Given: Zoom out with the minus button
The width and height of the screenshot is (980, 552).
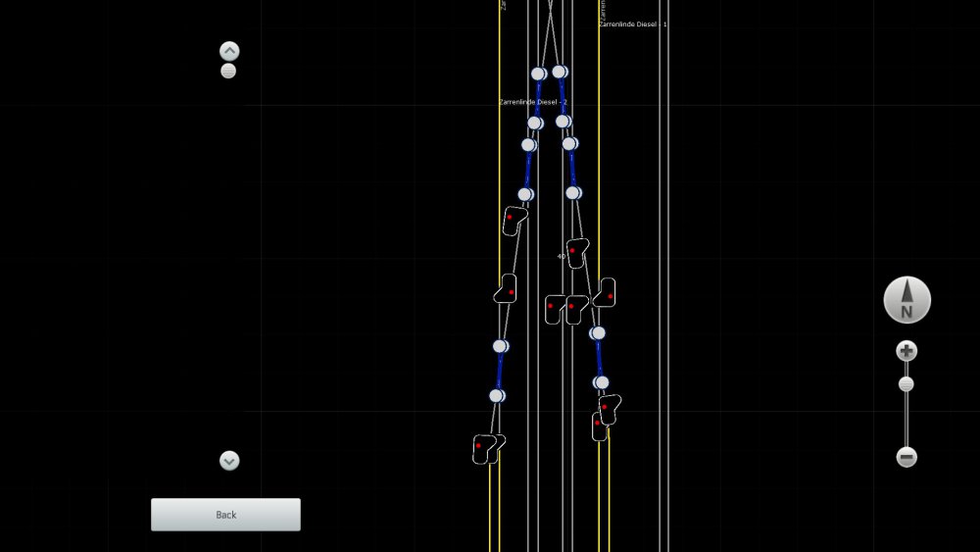Looking at the screenshot, I should (906, 457).
